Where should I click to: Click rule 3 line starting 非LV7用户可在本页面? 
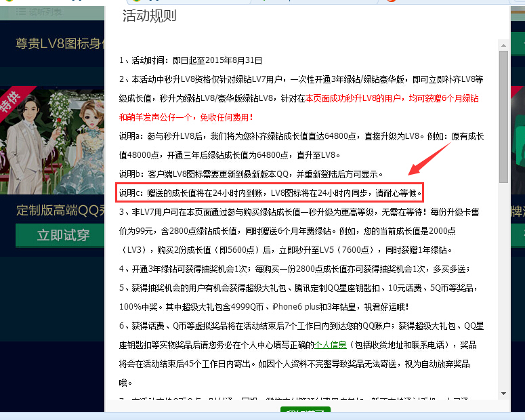[x=299, y=212]
